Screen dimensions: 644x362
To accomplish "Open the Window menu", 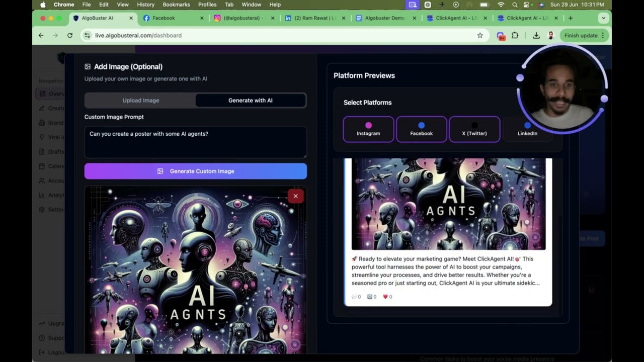I will 251,5.
